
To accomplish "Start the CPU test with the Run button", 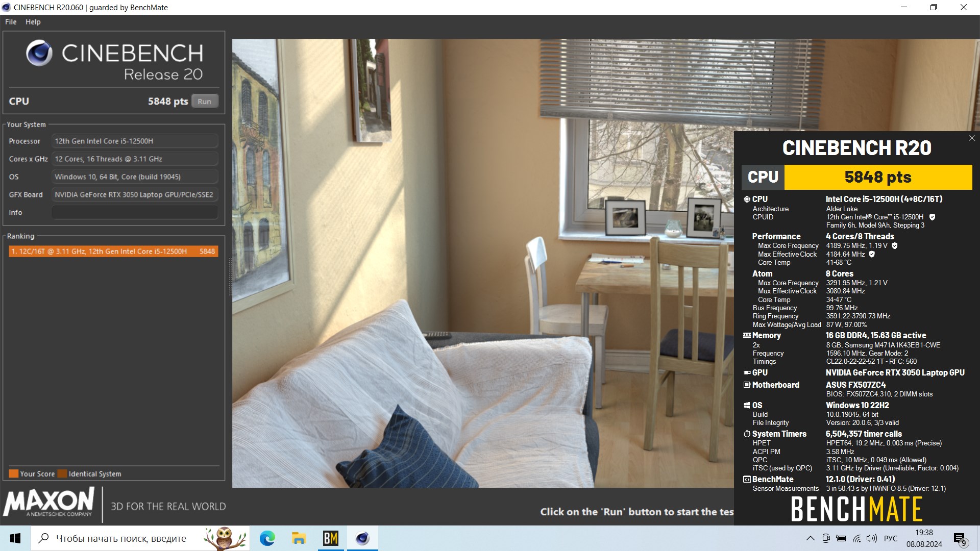I will point(205,101).
